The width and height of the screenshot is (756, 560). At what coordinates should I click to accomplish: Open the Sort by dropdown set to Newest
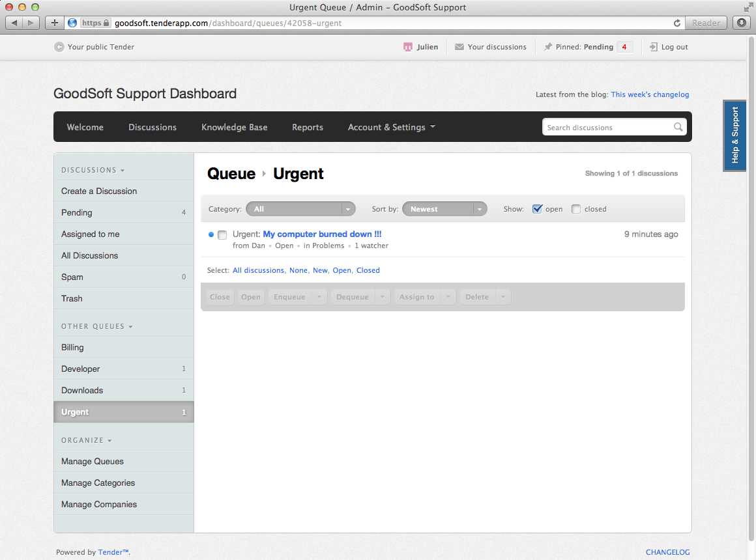click(444, 208)
